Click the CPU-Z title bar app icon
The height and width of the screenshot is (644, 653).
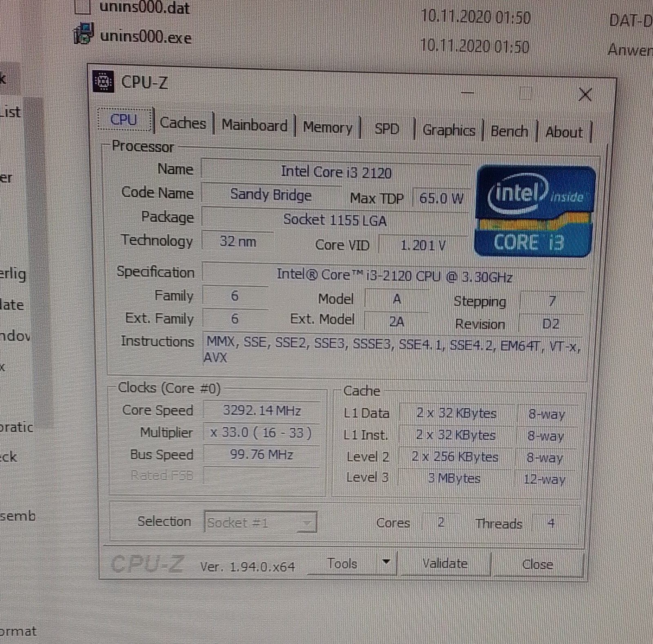(103, 82)
